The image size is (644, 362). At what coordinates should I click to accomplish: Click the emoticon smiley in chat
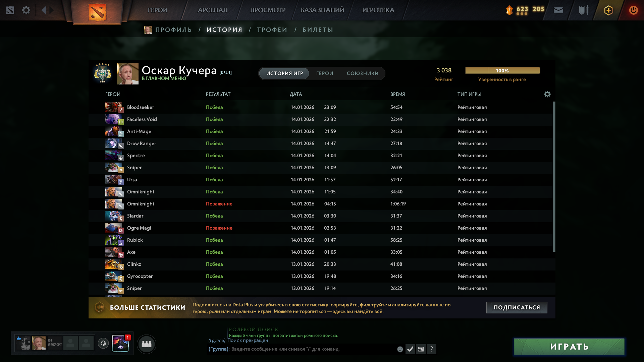pos(400,349)
